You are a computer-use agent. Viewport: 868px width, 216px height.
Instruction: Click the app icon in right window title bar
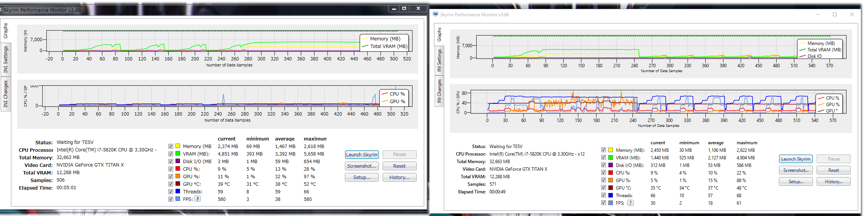click(436, 14)
